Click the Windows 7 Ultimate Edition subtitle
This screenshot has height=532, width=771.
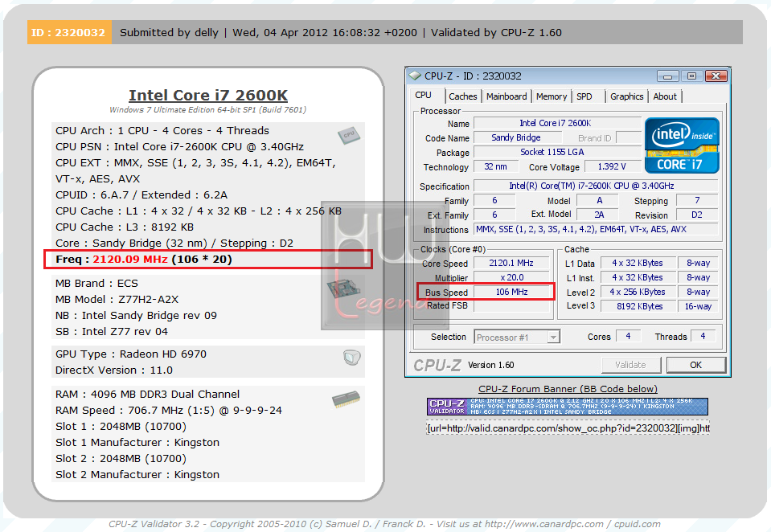(208, 109)
